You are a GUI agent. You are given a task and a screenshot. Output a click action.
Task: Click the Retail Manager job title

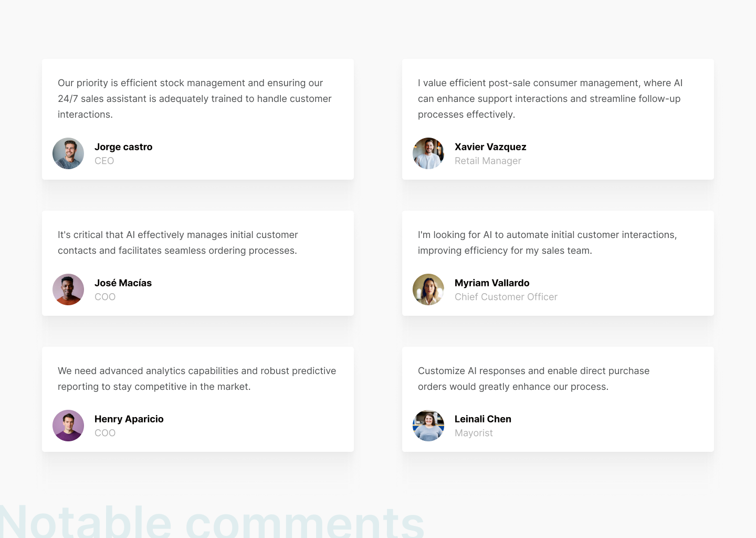tap(488, 161)
